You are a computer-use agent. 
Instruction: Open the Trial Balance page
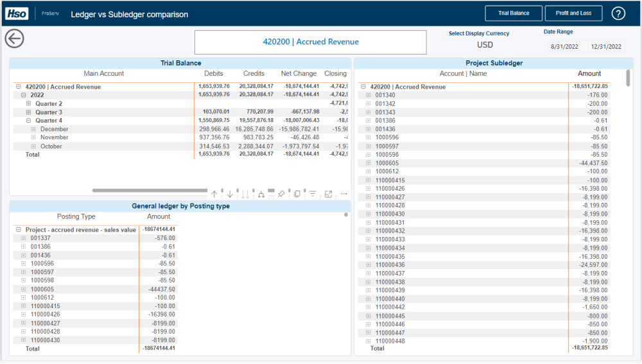(514, 13)
